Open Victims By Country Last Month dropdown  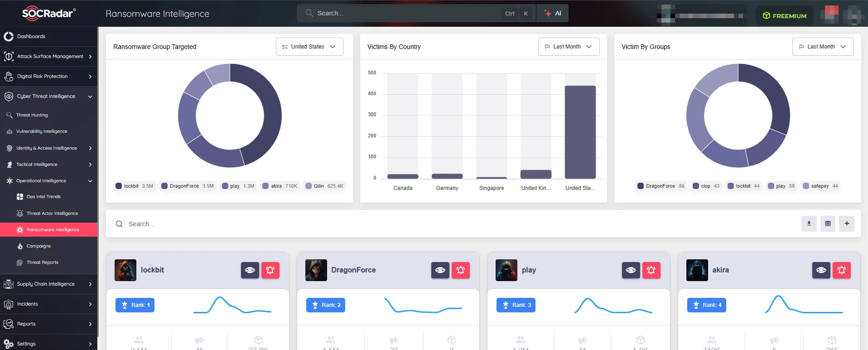click(x=569, y=47)
